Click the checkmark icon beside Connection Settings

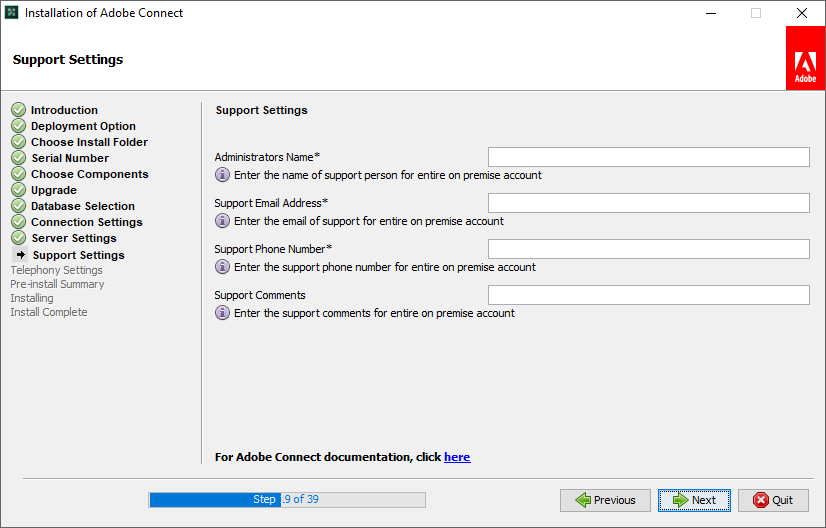(x=18, y=222)
